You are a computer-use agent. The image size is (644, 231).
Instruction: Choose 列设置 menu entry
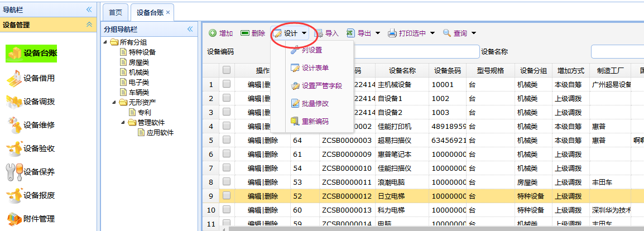coord(311,50)
